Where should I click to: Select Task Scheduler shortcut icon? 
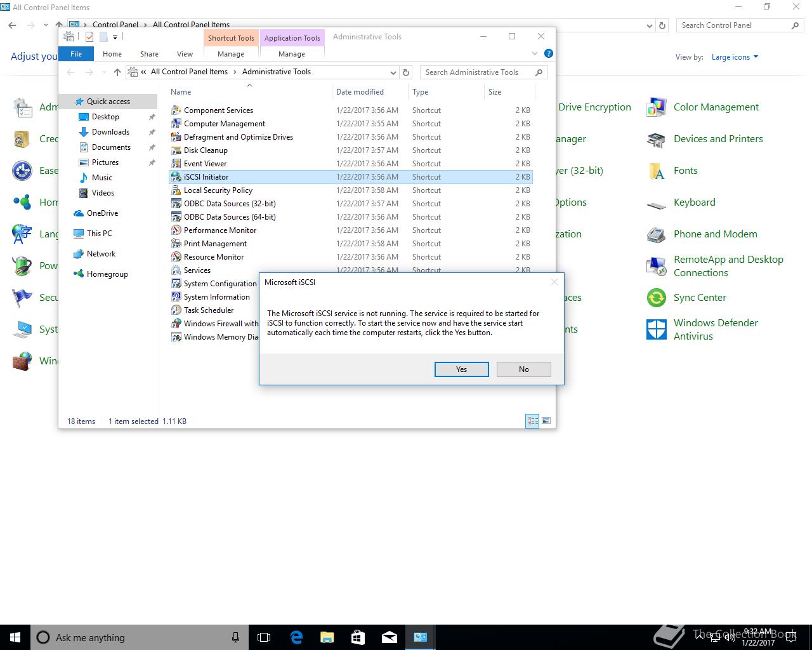click(176, 310)
